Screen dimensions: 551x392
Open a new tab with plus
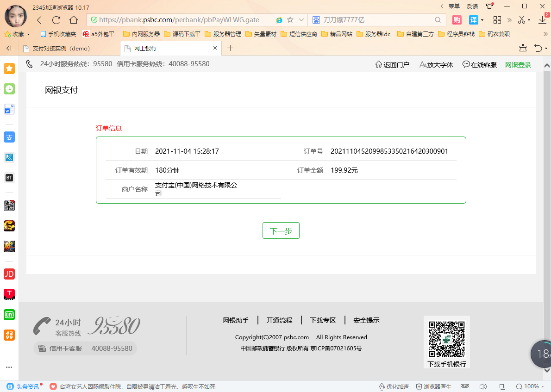(230, 48)
